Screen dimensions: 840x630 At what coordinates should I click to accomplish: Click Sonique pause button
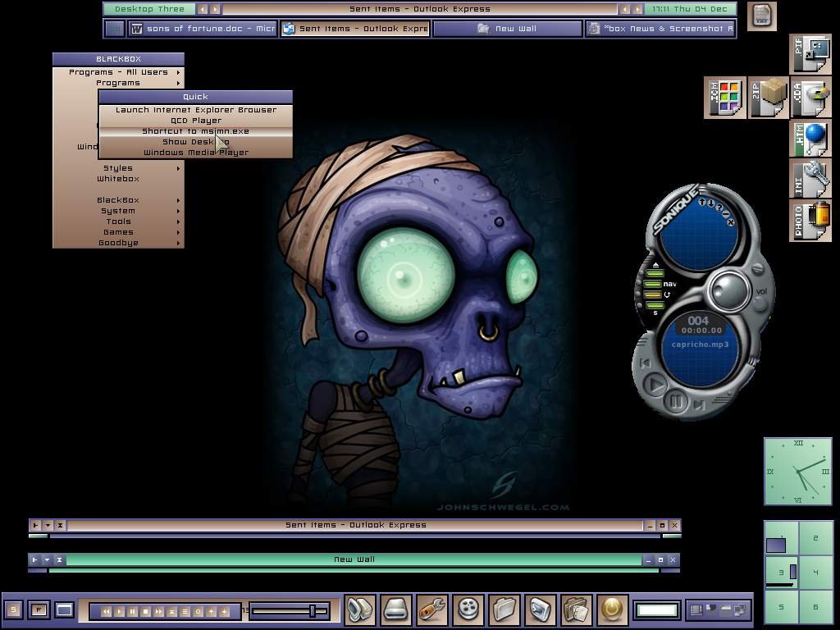pos(676,400)
